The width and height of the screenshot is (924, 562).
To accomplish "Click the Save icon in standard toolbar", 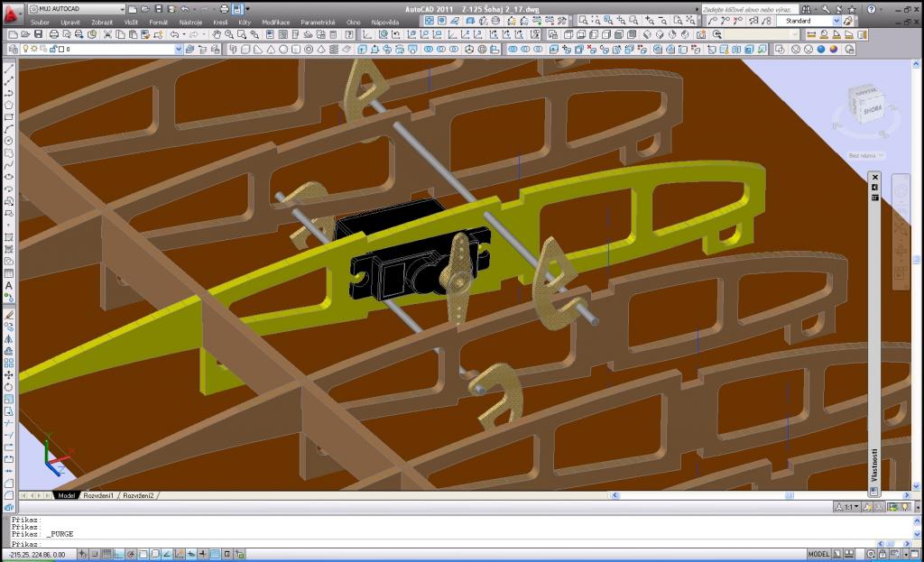I will 40,34.
